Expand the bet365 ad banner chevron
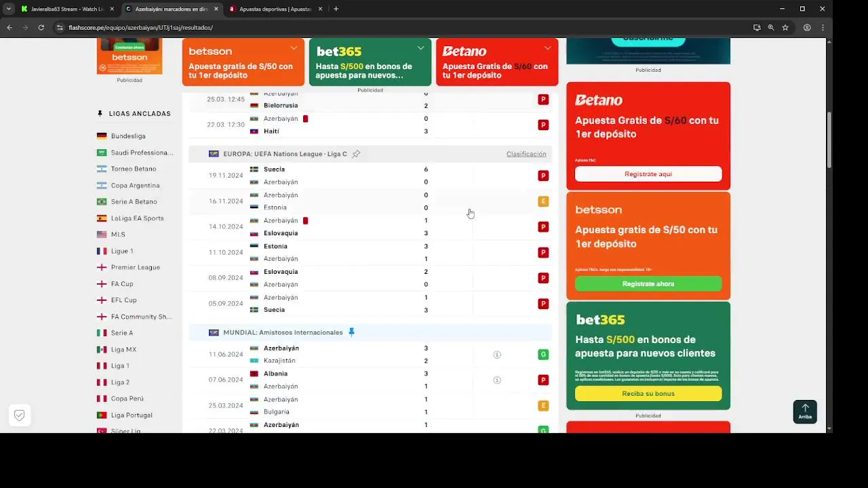The width and height of the screenshot is (868, 488). point(420,48)
